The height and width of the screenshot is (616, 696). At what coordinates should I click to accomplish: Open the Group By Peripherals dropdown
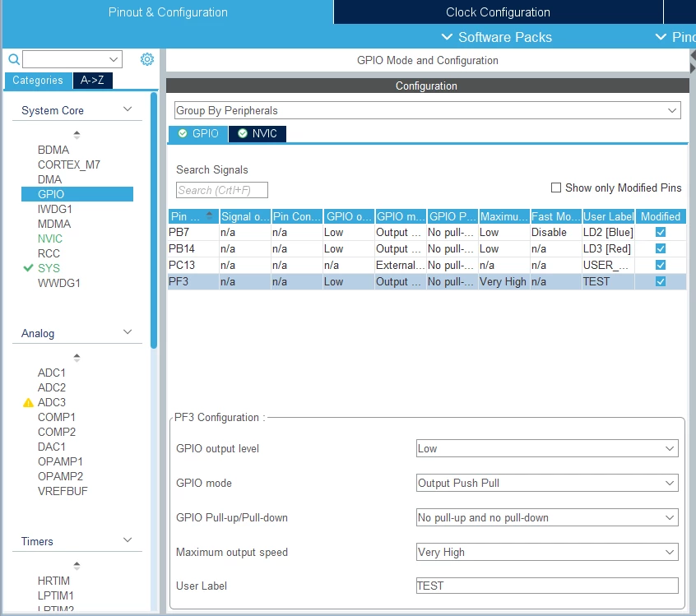[x=427, y=110]
